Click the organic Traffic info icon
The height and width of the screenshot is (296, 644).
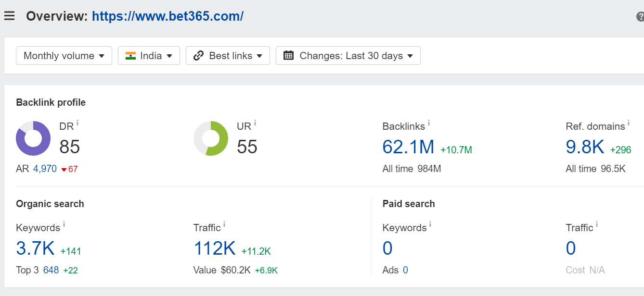[x=224, y=224]
